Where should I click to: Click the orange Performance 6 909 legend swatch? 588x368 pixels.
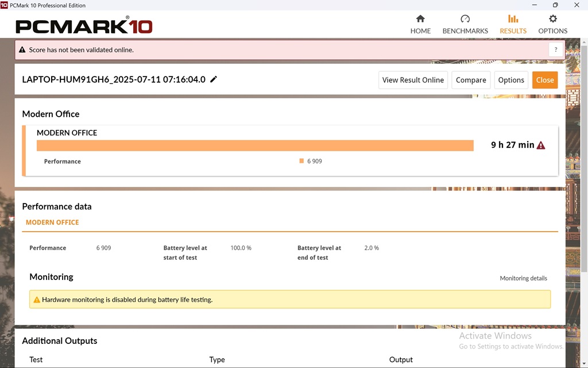[301, 162]
